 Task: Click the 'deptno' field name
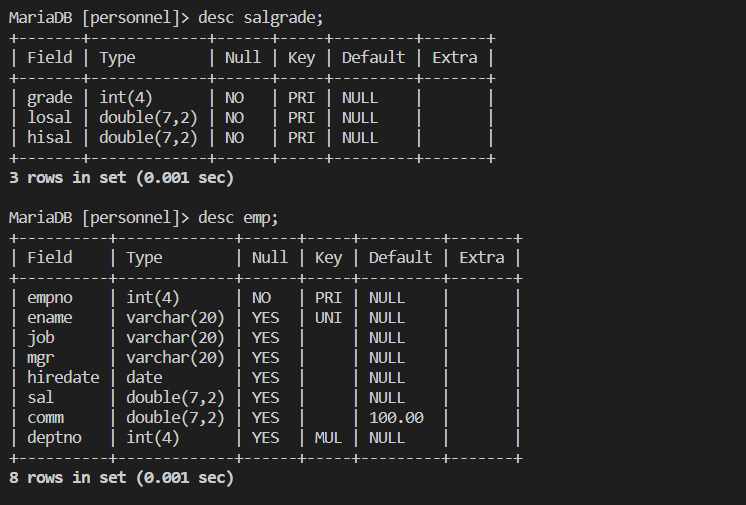pos(55,438)
